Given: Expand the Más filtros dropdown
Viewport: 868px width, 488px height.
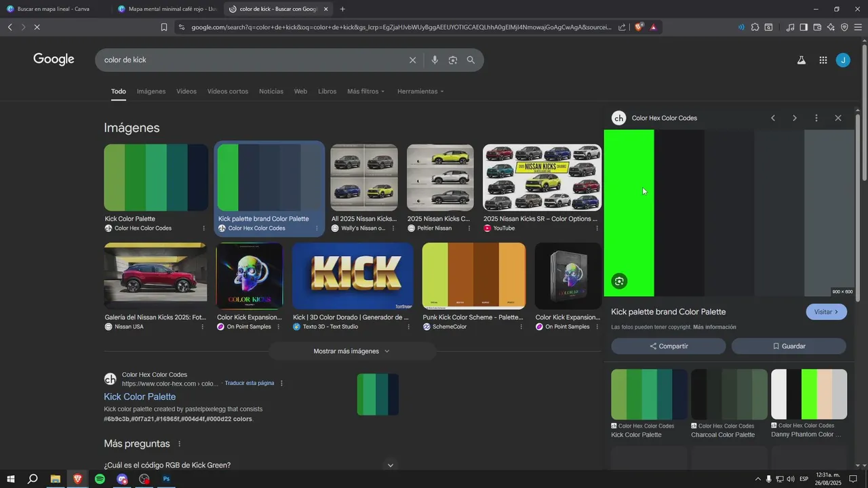Looking at the screenshot, I should [366, 91].
